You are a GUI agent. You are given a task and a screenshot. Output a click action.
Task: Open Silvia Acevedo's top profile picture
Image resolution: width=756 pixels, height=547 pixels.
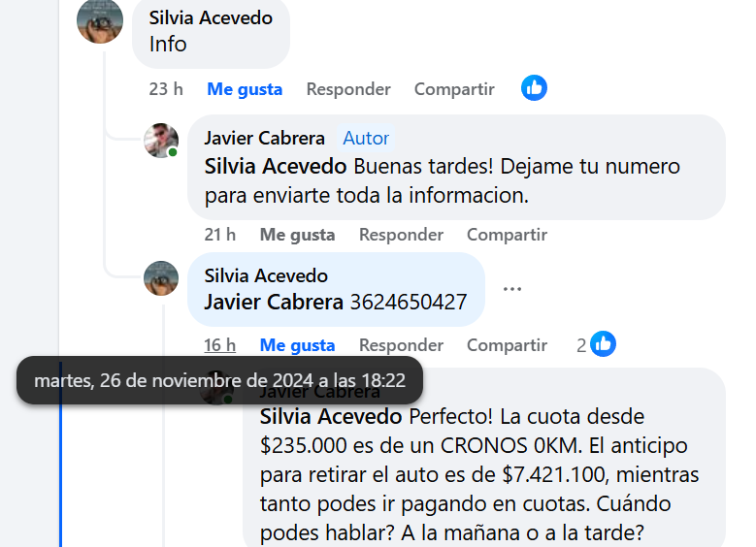coord(100,20)
